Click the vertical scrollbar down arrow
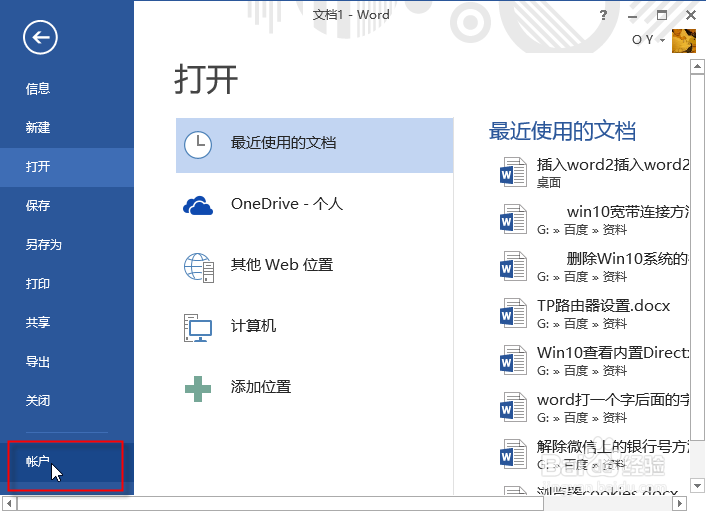 pyautogui.click(x=697, y=486)
